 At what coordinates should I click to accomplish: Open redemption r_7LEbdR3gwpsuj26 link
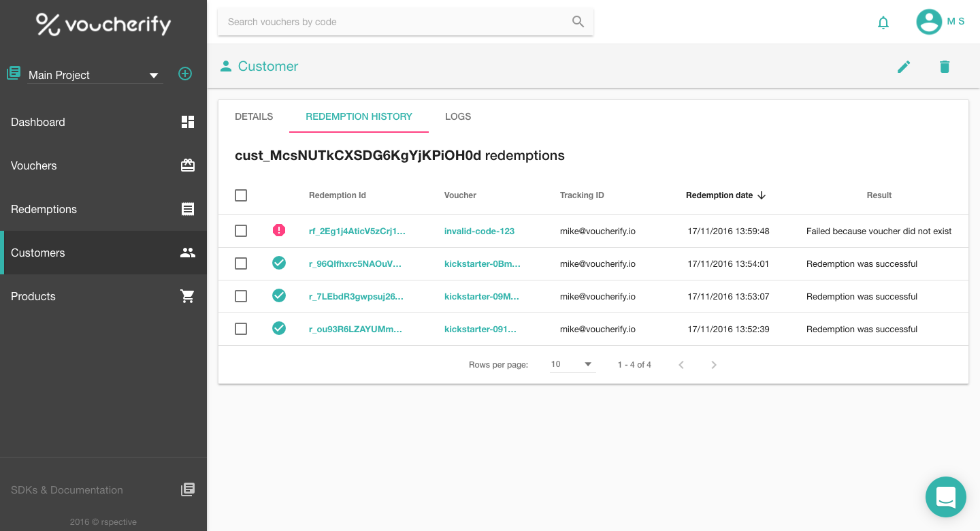(x=356, y=296)
